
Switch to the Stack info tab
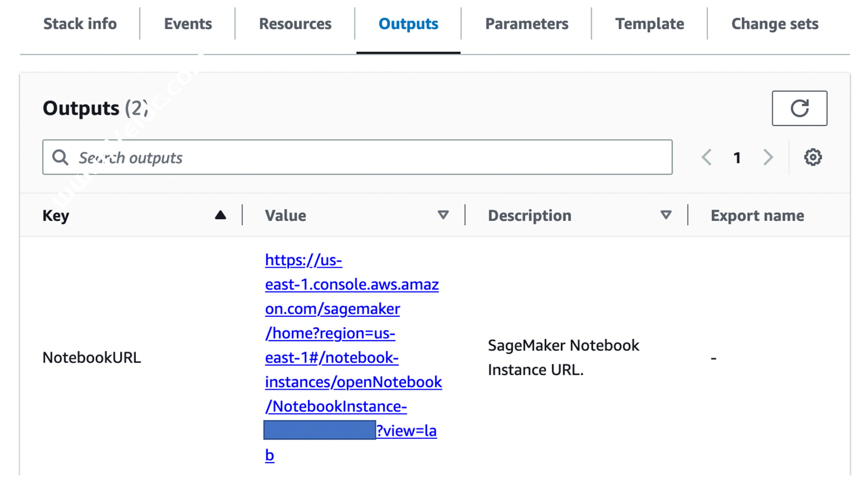click(x=80, y=24)
